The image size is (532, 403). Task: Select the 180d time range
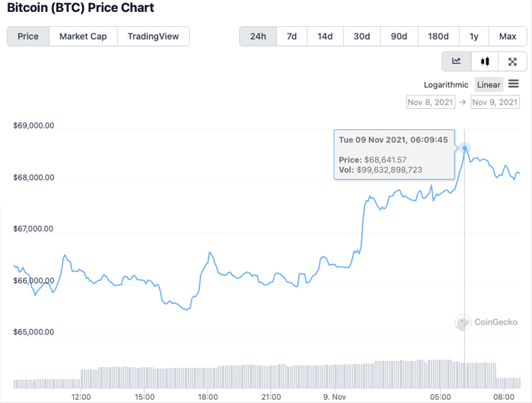439,37
